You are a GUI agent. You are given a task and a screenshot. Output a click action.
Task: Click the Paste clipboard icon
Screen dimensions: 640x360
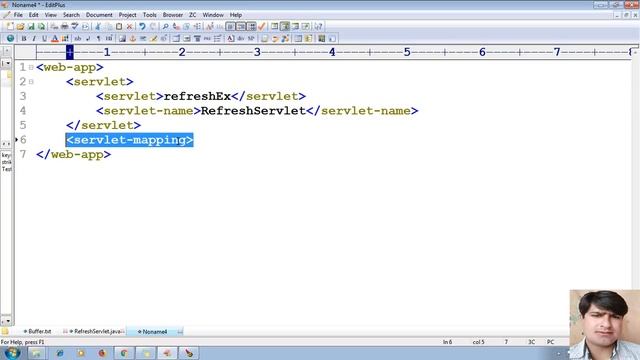(x=119, y=26)
